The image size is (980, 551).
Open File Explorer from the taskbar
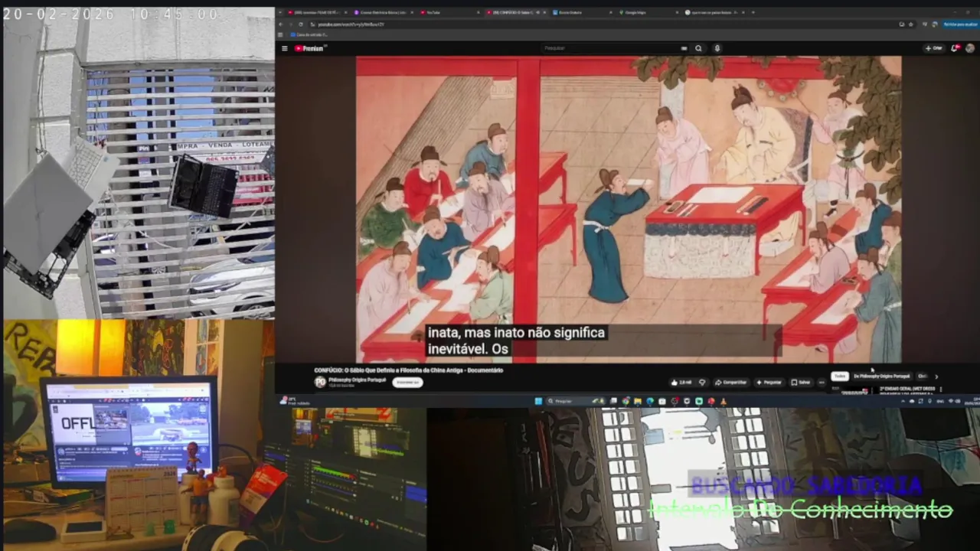coord(638,401)
